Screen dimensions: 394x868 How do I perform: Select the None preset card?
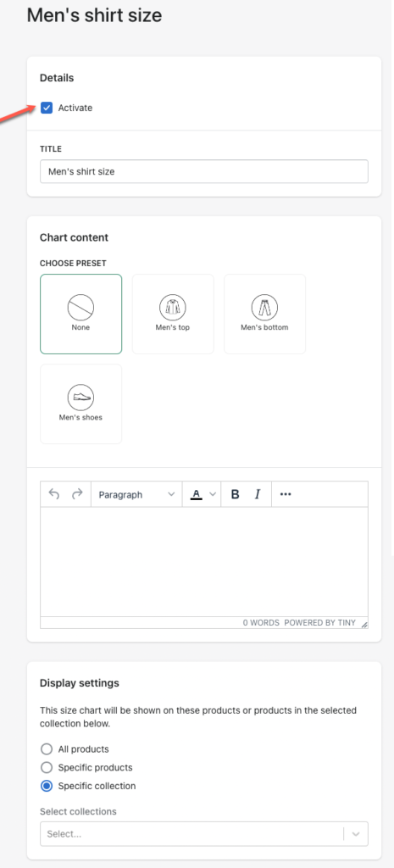[80, 314]
